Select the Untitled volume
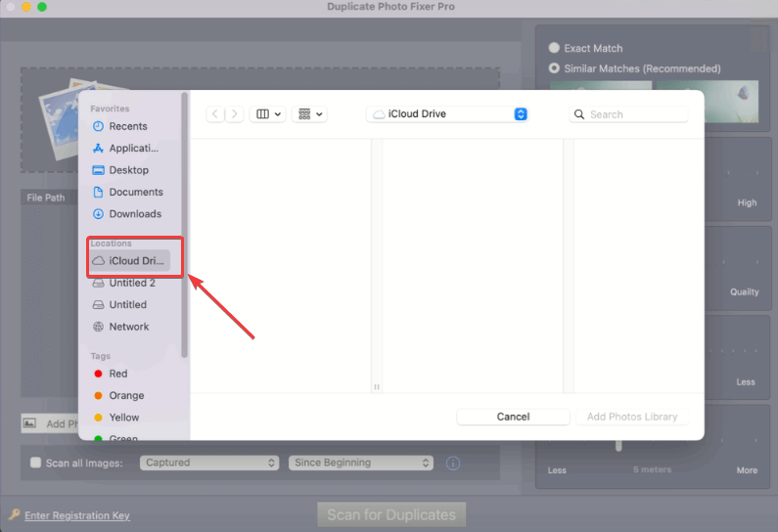The image size is (778, 532). click(x=128, y=304)
